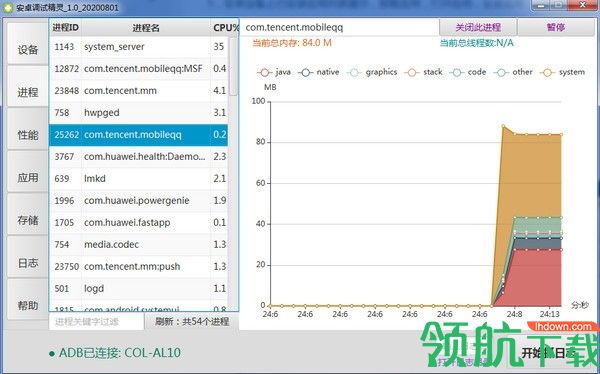Screen dimensions: 600x374
Task: Open the 性能 sidebar tab
Action: (28, 129)
